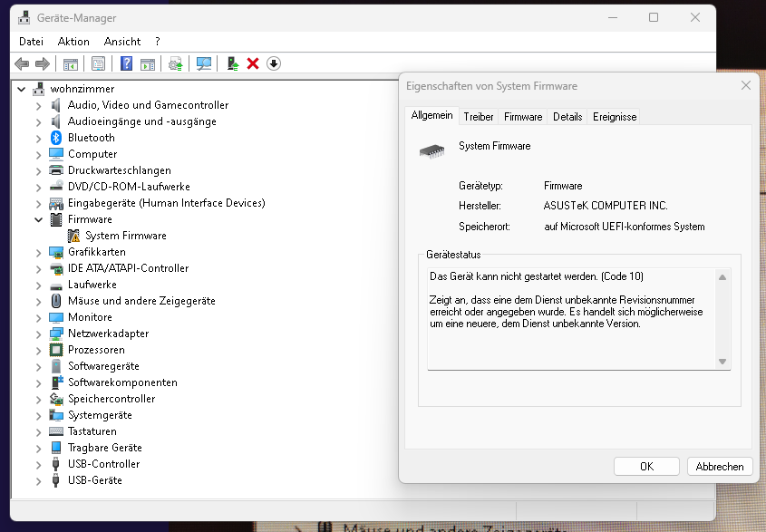Screen dimensions: 766x532
Task: Close the System Firmware properties dialog
Action: click(x=745, y=85)
